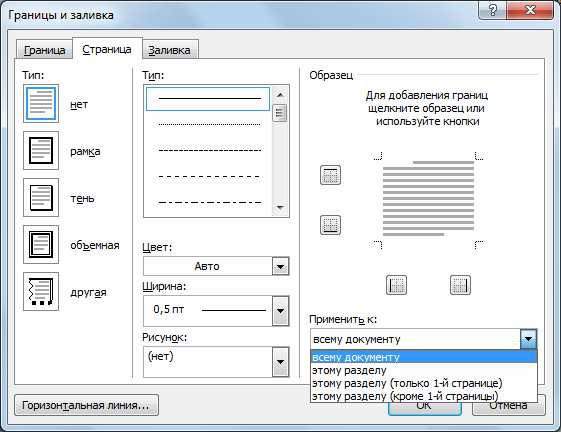Viewport: 561px width, 432px height.
Task: Select 'этому разделу (кроме 1-й страницы)'
Action: pos(424,396)
